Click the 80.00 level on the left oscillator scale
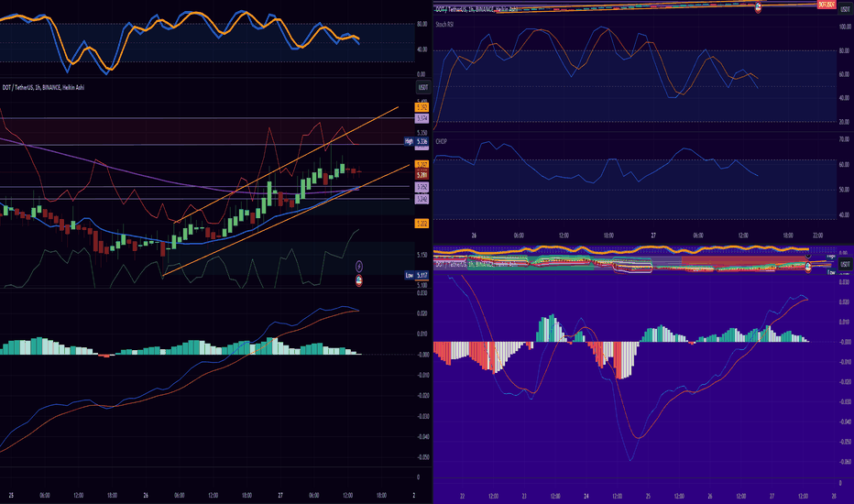Screen dimensions: 854x504 (422, 24)
